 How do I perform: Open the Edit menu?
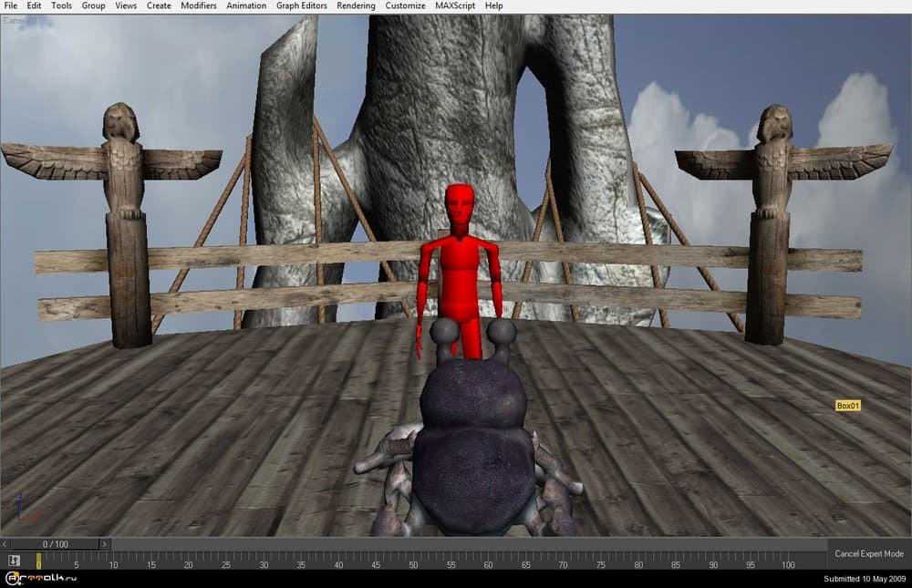tap(35, 5)
